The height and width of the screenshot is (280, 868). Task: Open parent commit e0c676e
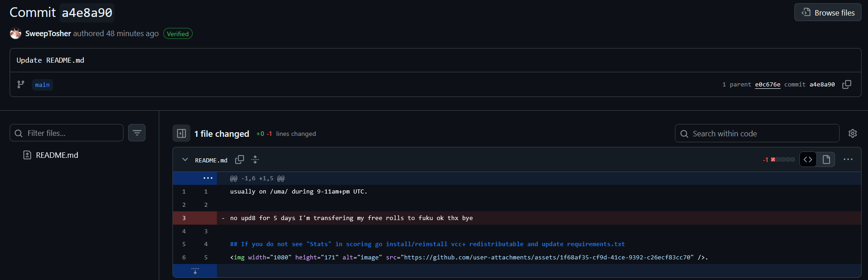(x=767, y=85)
